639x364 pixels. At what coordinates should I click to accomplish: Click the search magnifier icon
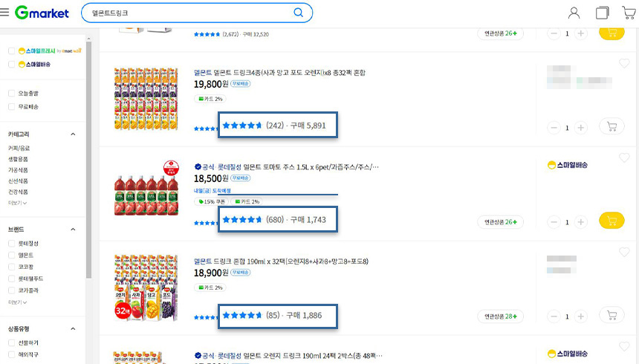[298, 13]
